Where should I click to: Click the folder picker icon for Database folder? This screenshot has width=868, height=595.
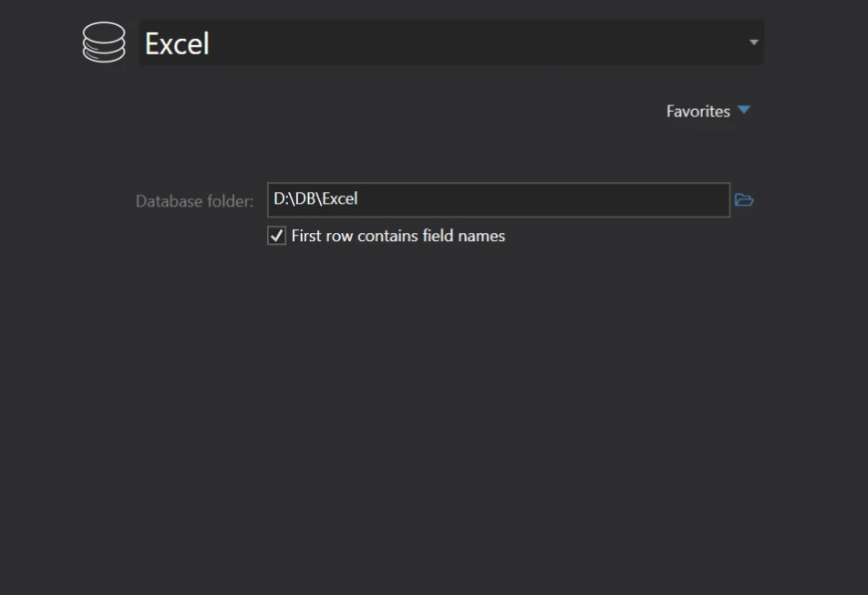[744, 199]
